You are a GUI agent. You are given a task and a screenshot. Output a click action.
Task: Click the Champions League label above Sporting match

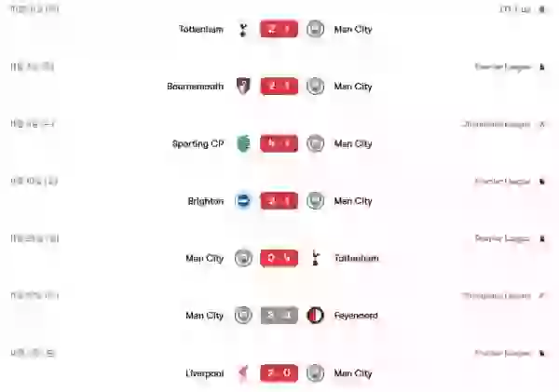[496, 125]
